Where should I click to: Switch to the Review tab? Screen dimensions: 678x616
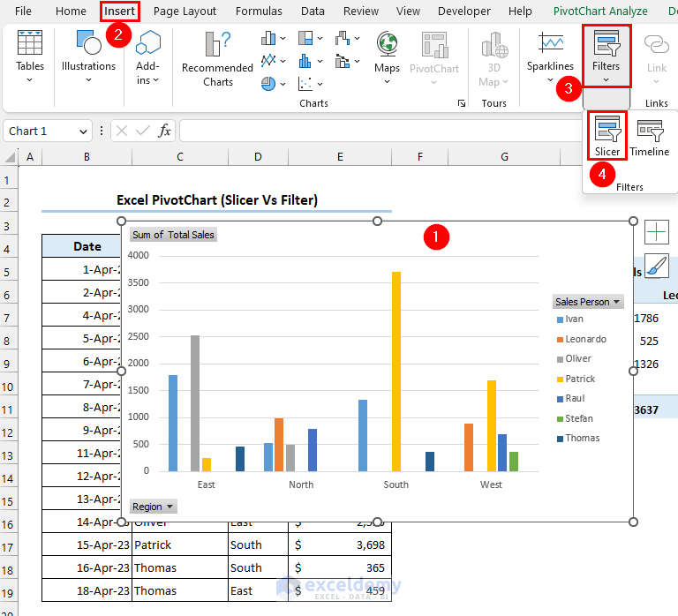click(x=360, y=11)
